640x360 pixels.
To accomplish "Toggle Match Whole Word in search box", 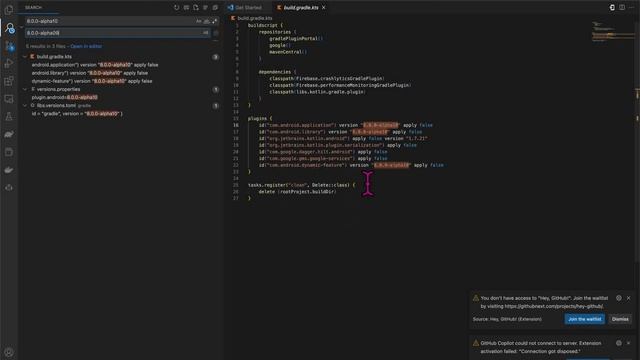I will (x=207, y=21).
